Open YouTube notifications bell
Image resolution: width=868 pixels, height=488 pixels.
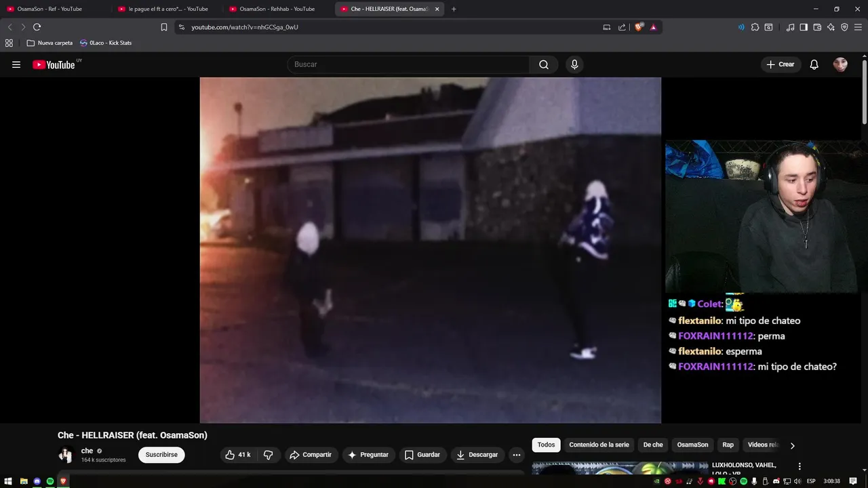coord(814,64)
